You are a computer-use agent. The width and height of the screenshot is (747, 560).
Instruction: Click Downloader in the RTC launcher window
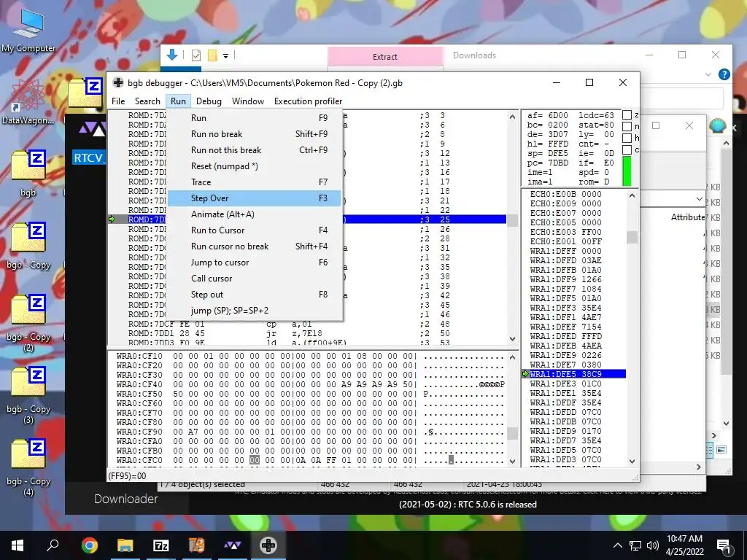click(x=125, y=499)
